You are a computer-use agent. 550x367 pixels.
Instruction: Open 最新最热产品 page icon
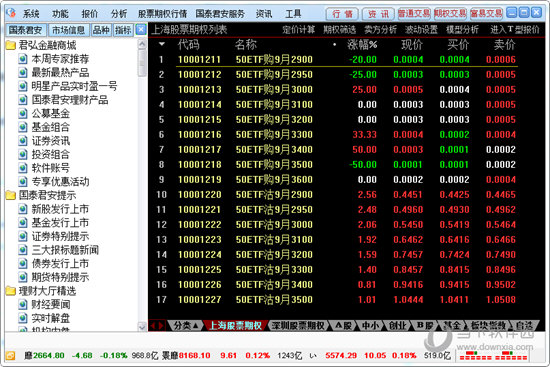[23, 73]
